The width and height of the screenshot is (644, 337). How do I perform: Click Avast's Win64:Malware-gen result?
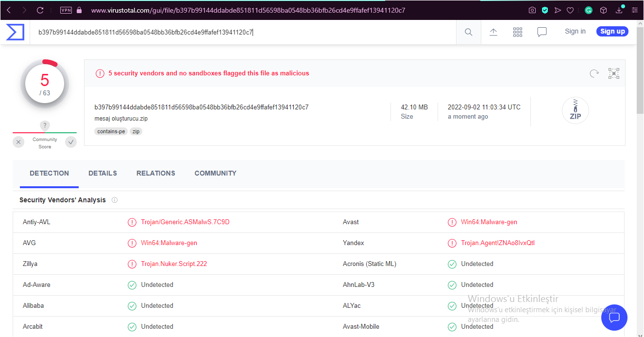click(x=489, y=222)
